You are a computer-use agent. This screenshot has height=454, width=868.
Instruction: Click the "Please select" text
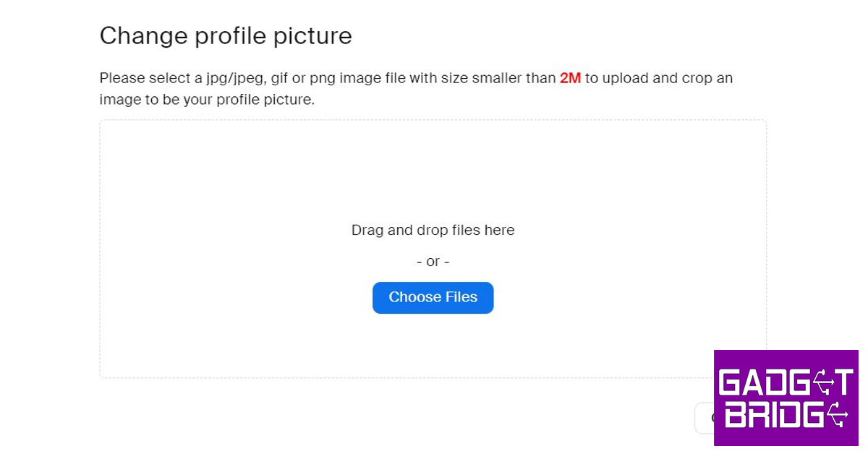140,78
